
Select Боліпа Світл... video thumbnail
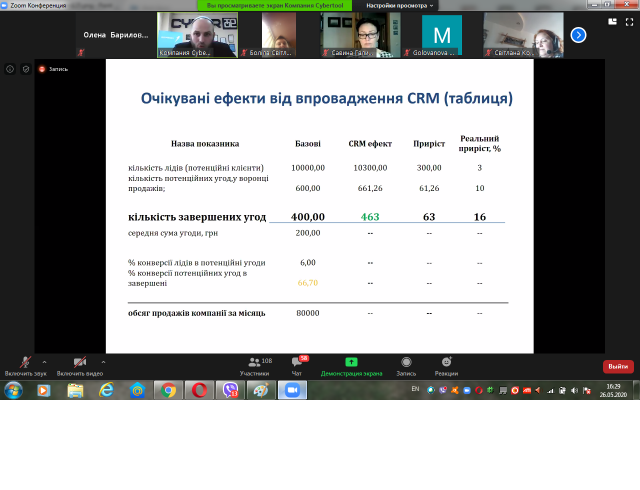point(279,35)
